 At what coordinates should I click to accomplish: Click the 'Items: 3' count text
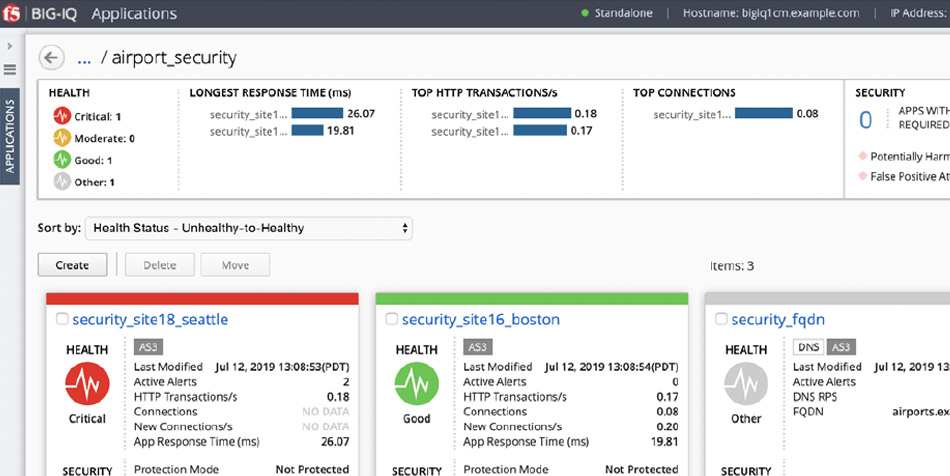tap(732, 266)
